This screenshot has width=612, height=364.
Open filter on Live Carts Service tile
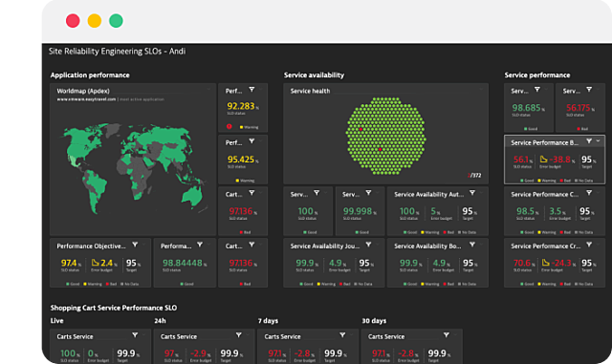coord(135,335)
